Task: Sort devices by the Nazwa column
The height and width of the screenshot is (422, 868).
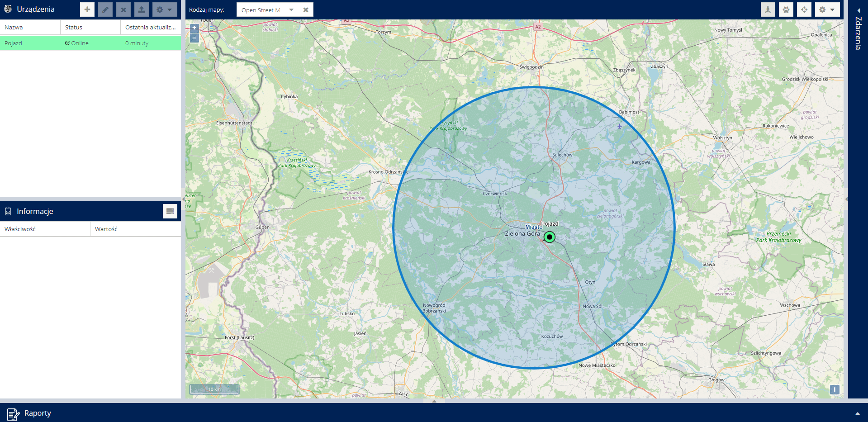Action: coord(30,27)
